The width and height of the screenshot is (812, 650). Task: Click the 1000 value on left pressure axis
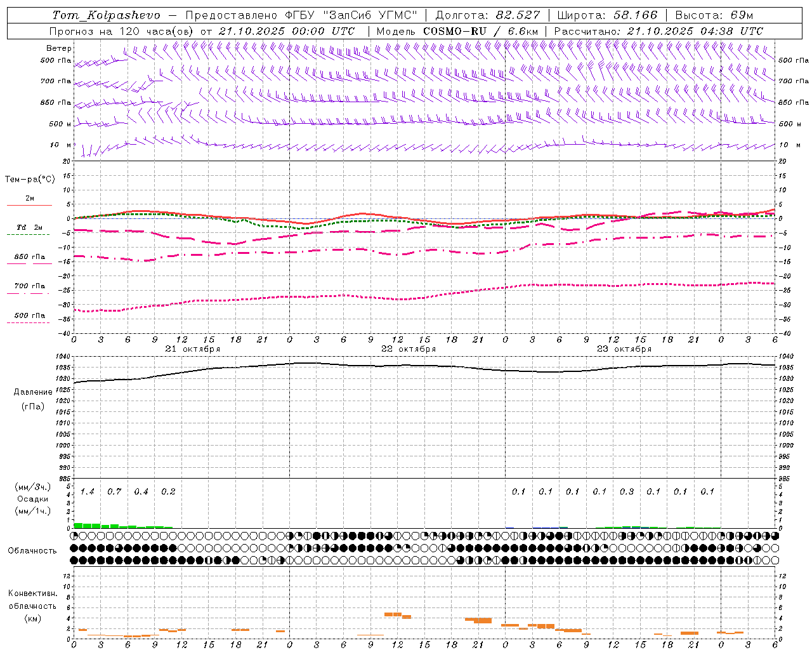point(62,446)
